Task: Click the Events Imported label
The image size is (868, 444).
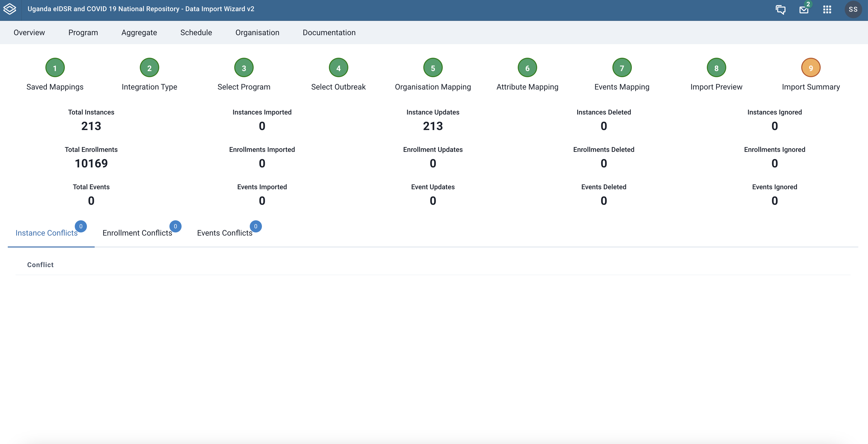Action: [x=262, y=187]
